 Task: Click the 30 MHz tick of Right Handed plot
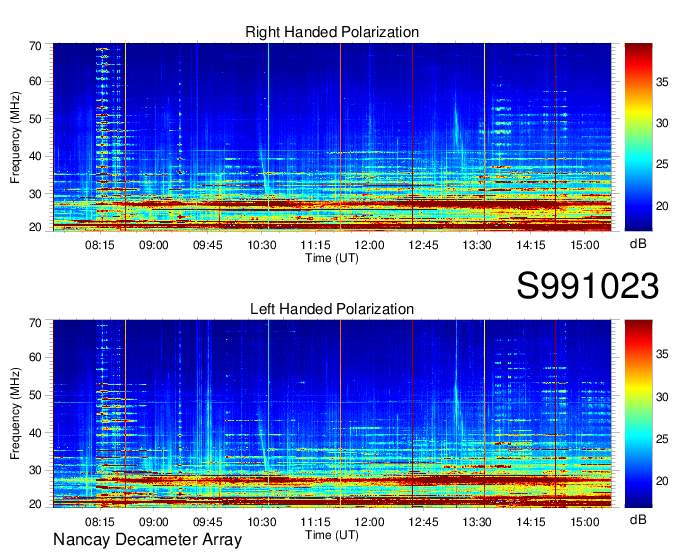click(35, 194)
